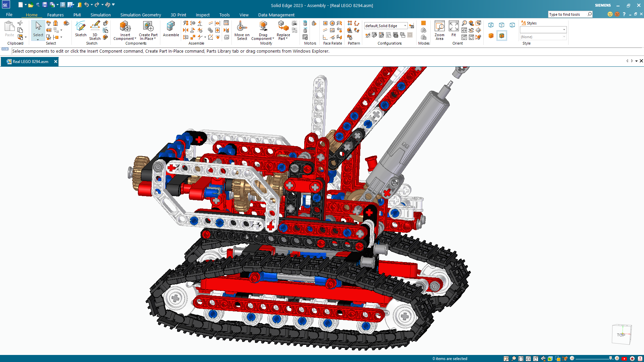
Task: Click the first Motors group icon
Action: tap(305, 23)
